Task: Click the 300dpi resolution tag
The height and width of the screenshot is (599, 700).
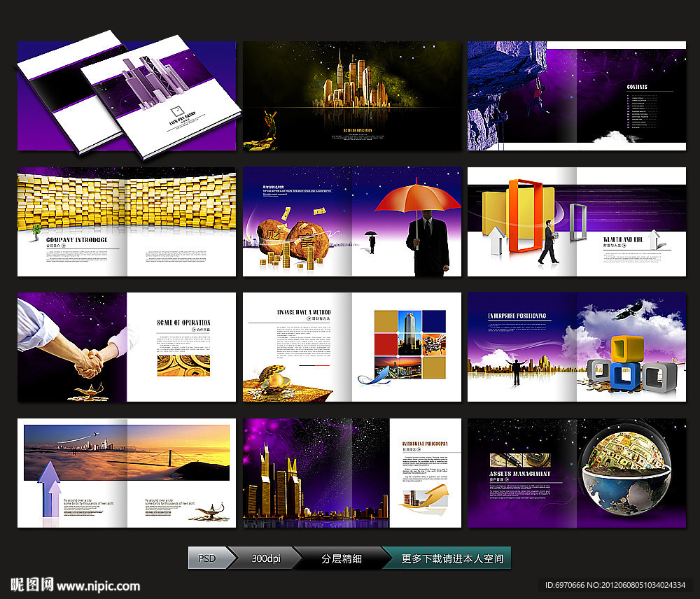Action: [266, 558]
